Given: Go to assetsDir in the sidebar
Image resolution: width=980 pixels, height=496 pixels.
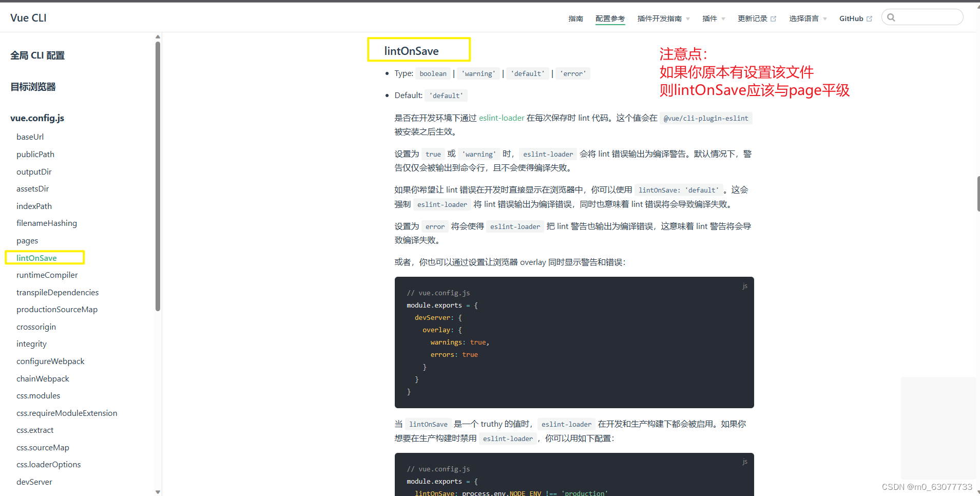Looking at the screenshot, I should 32,188.
